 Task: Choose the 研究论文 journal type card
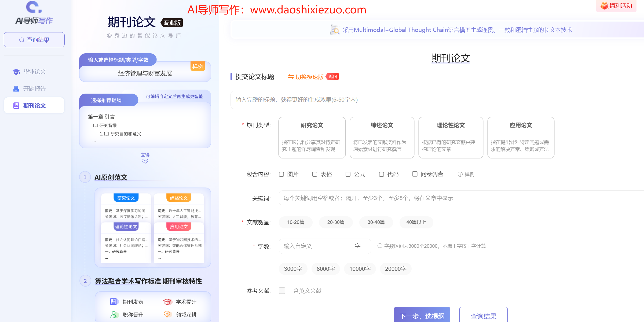[x=312, y=138]
